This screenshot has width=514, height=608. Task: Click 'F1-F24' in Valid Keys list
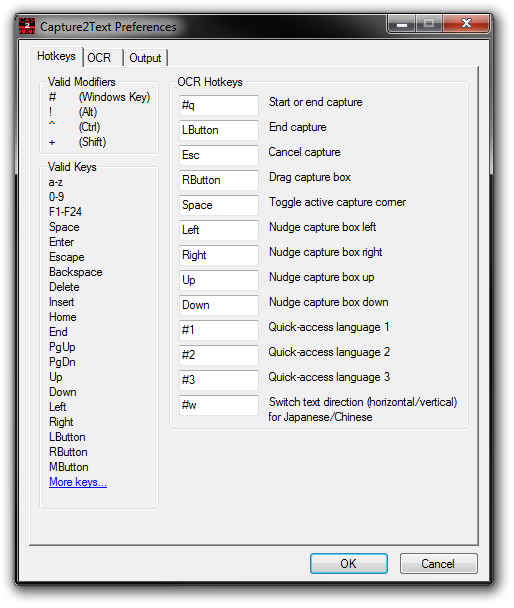click(x=66, y=212)
